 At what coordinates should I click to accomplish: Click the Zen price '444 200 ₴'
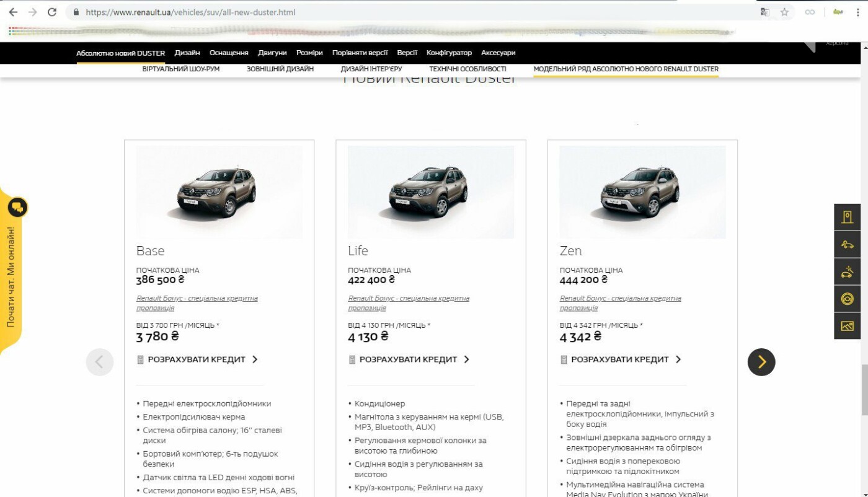coord(584,280)
